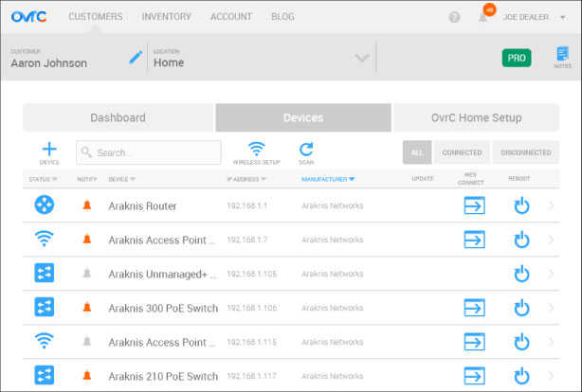Open the help question mark icon
The image size is (582, 392).
coord(454,17)
